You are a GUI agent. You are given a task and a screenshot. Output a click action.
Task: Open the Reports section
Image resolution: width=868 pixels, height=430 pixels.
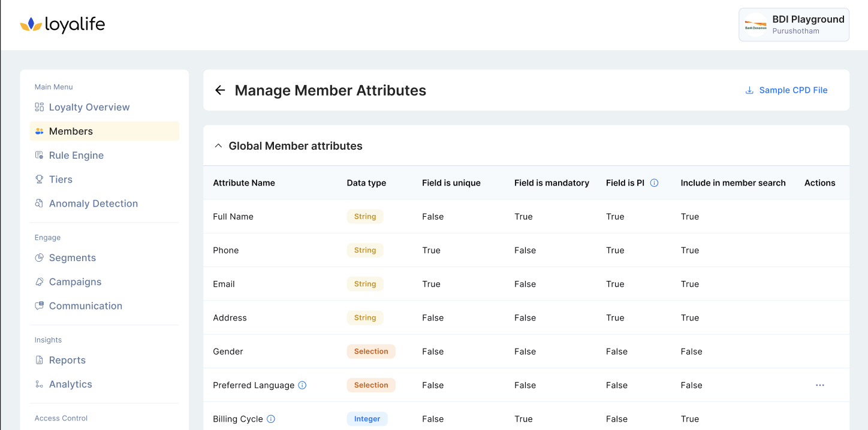pyautogui.click(x=67, y=360)
